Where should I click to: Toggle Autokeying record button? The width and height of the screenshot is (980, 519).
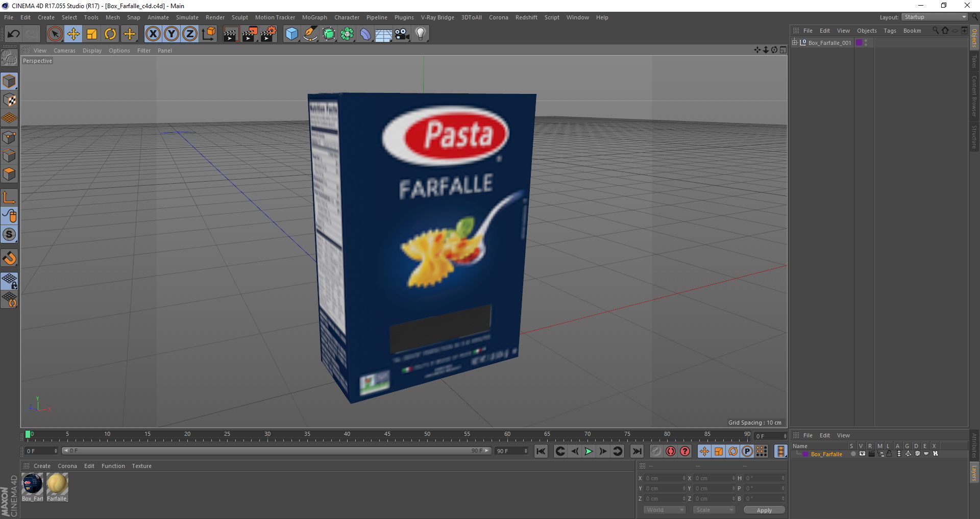coord(671,451)
